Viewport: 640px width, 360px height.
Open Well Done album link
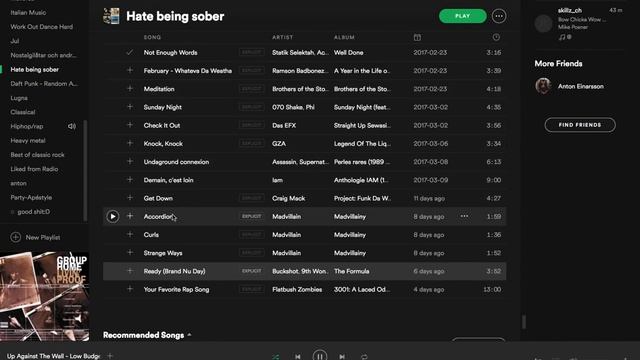point(349,53)
